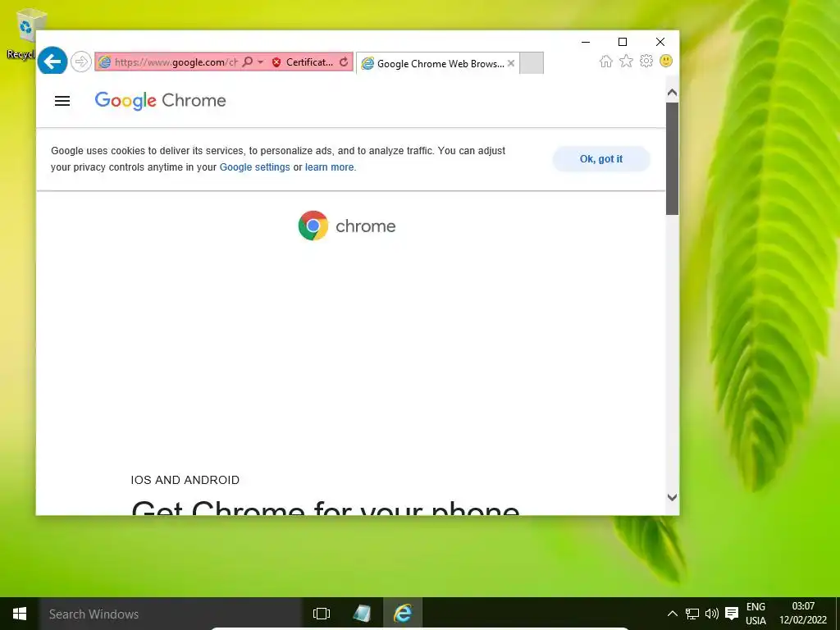Open the notebook app icon beside Task View
Screen dimensions: 840x630
362,614
